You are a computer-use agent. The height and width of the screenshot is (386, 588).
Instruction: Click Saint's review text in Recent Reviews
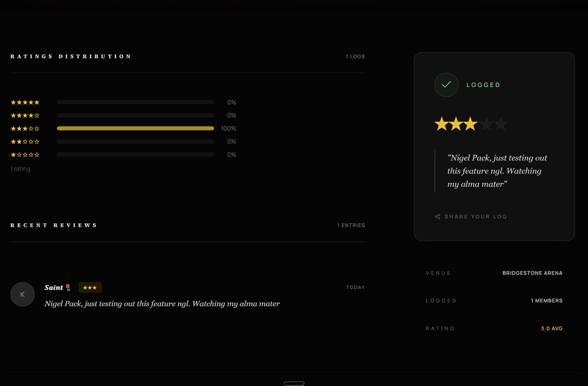pos(162,304)
